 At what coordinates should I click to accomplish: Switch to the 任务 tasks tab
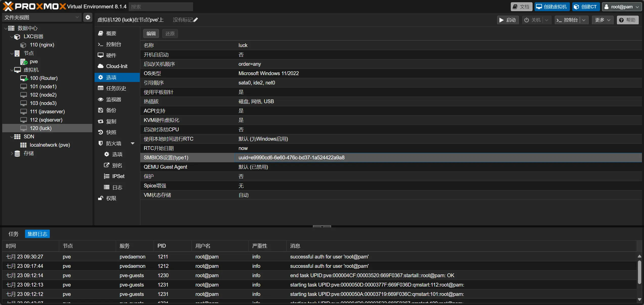click(13, 234)
